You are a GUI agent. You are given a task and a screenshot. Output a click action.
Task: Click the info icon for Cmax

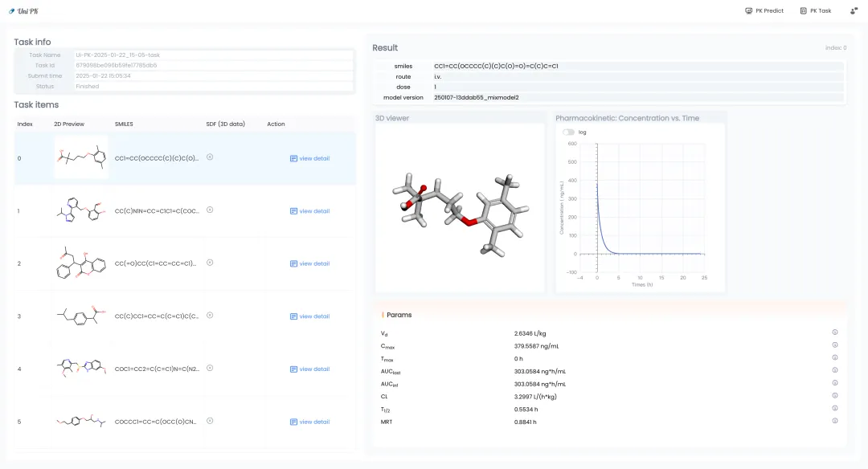point(835,345)
